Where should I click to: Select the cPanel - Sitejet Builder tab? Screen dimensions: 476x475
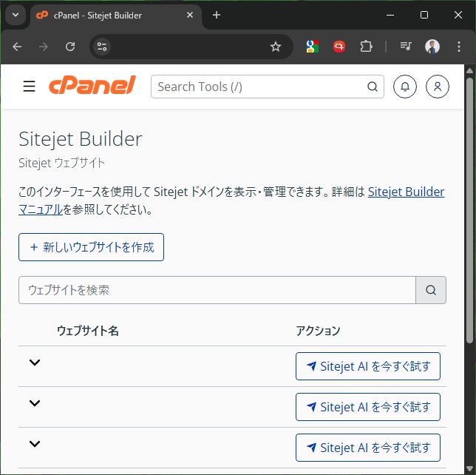(111, 15)
